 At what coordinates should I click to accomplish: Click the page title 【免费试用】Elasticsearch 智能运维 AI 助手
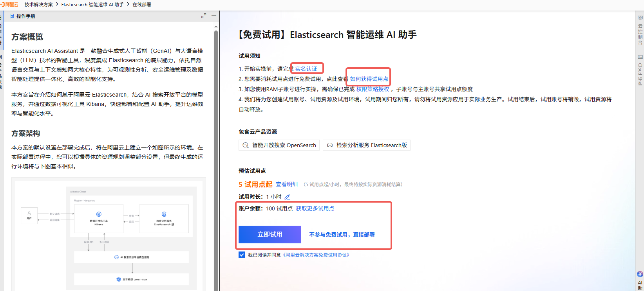click(x=327, y=35)
